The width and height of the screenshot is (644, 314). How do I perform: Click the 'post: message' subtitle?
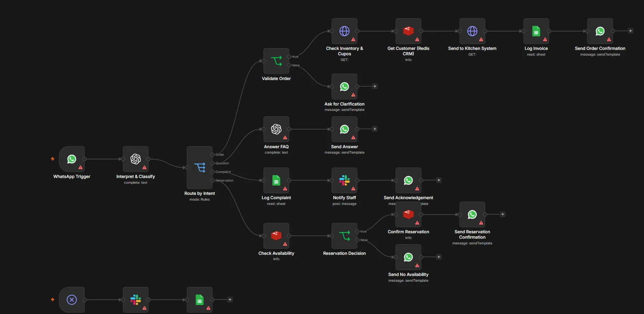tap(344, 204)
